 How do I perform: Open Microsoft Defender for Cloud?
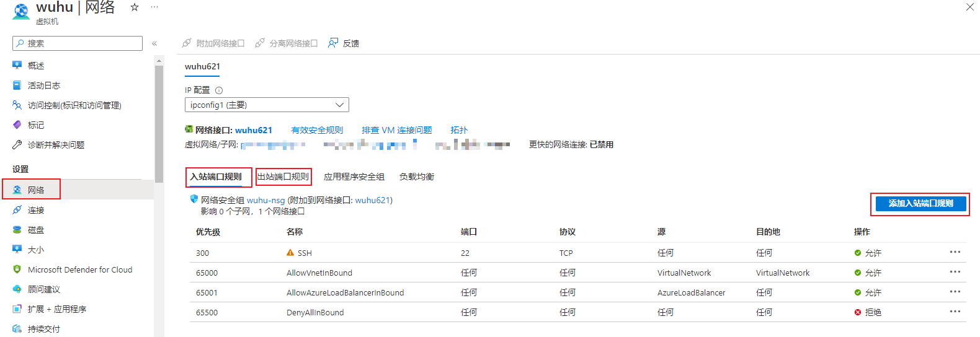79,269
